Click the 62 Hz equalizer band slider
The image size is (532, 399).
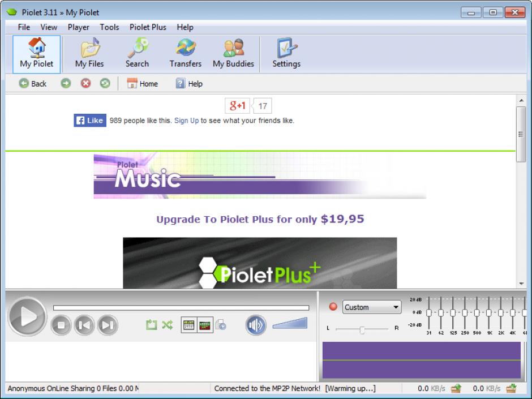(x=441, y=312)
